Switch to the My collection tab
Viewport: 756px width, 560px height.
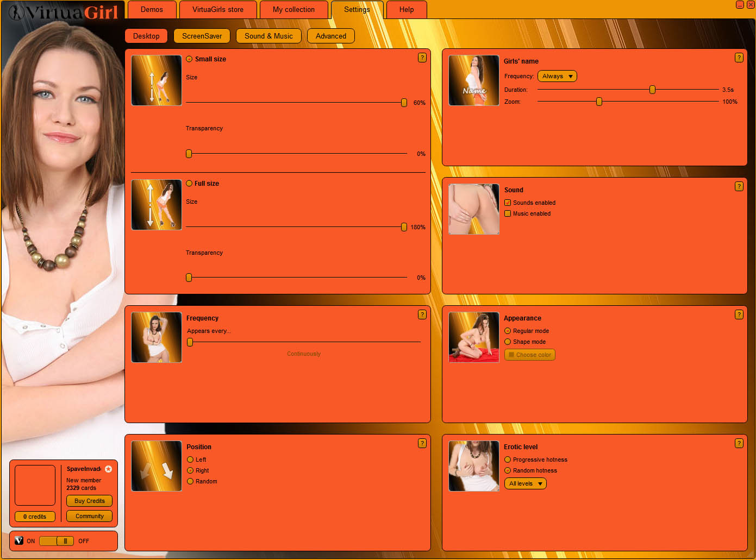click(x=293, y=10)
